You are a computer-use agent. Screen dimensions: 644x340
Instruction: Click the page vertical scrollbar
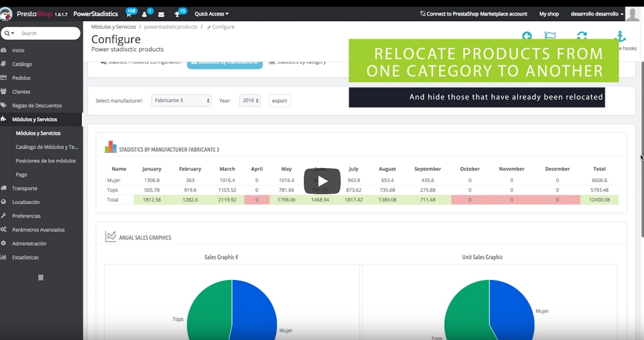(642, 149)
